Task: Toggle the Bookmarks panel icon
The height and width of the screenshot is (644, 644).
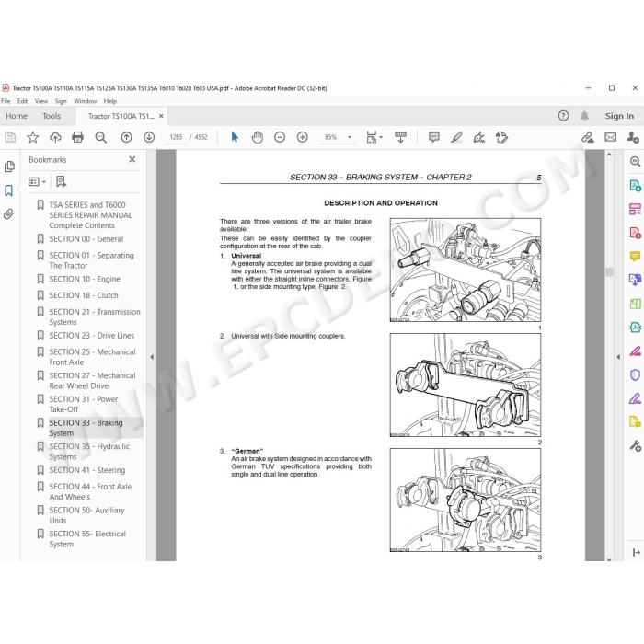Action: tap(9, 190)
